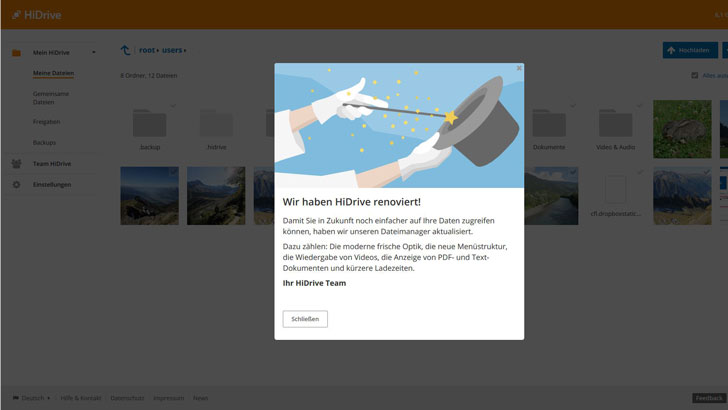Expand the Mein HiDrive dropdown arrow
728x410 pixels.
94,52
